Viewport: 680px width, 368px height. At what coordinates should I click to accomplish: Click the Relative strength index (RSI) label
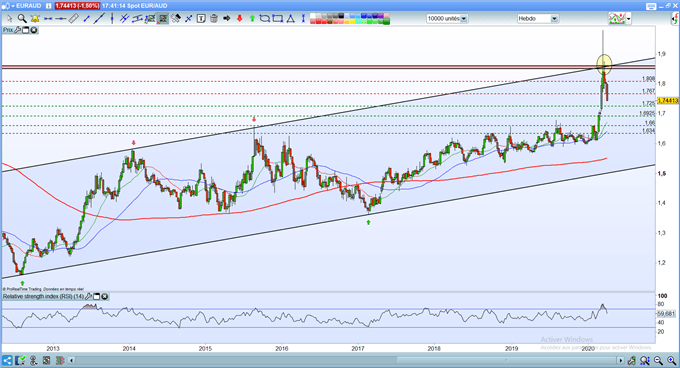(x=43, y=296)
